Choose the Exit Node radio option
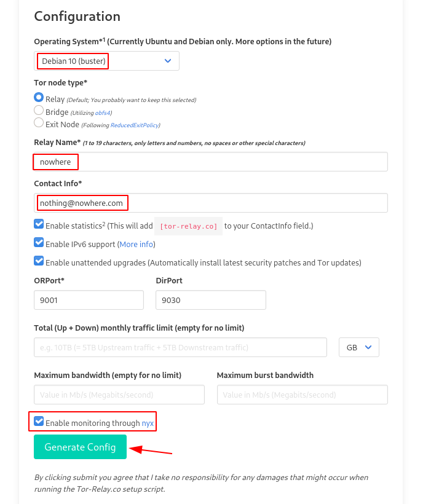 pos(39,122)
